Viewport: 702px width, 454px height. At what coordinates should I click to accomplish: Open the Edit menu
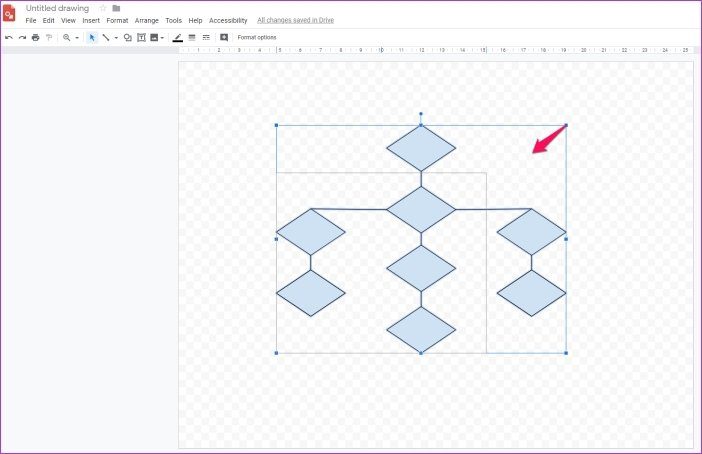(x=48, y=20)
